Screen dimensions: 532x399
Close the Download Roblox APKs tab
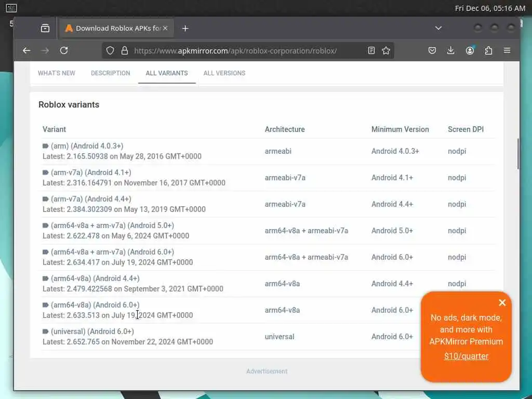tap(165, 28)
